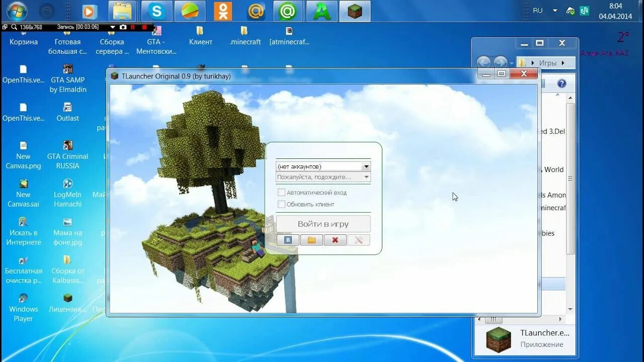Click Explorer scroll down arrow

tap(571, 309)
